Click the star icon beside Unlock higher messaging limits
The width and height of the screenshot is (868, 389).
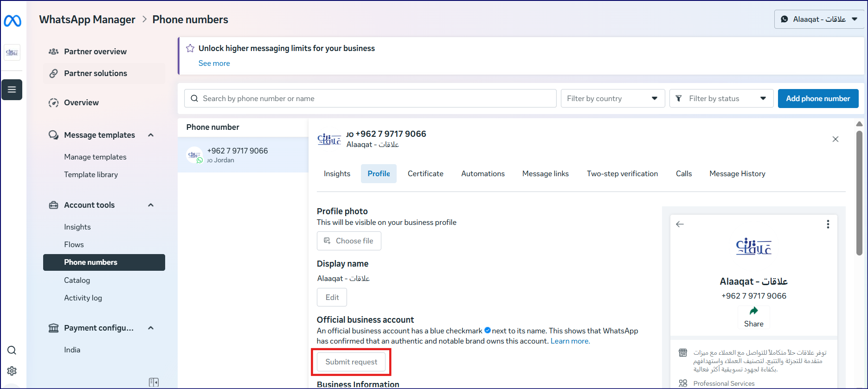(x=190, y=48)
